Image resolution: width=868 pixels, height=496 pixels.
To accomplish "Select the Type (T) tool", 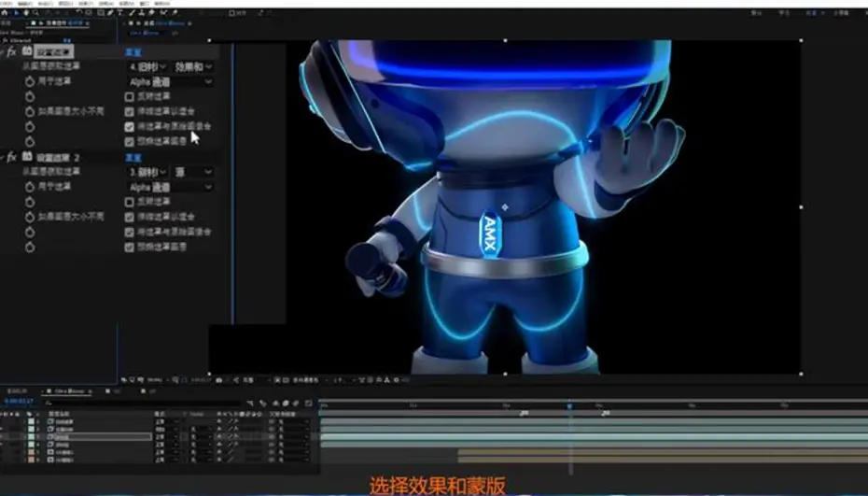I will point(120,12).
